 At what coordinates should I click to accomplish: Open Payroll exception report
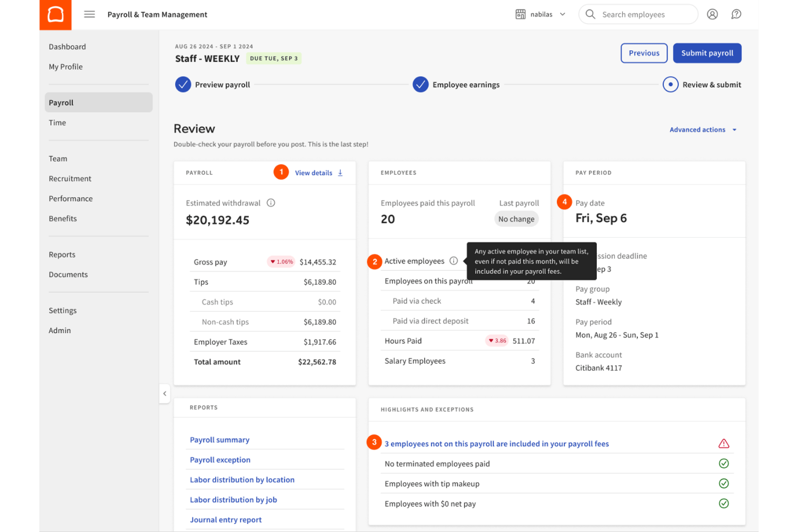click(220, 460)
